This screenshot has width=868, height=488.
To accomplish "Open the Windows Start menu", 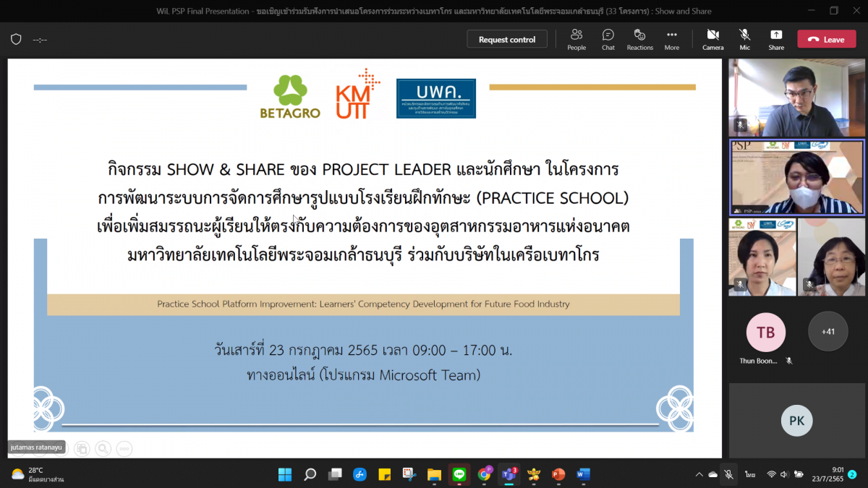I will coord(285,474).
